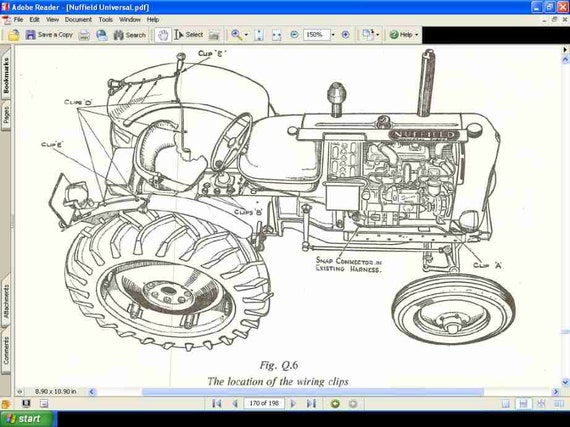This screenshot has height=427, width=570.
Task: Go to first page button
Action: pyautogui.click(x=216, y=403)
